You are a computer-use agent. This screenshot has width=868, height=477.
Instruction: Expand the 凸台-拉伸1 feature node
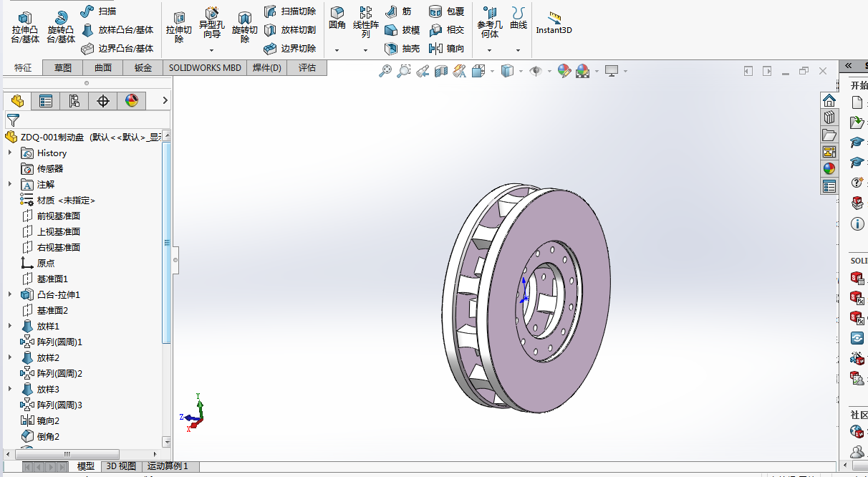pos(10,294)
